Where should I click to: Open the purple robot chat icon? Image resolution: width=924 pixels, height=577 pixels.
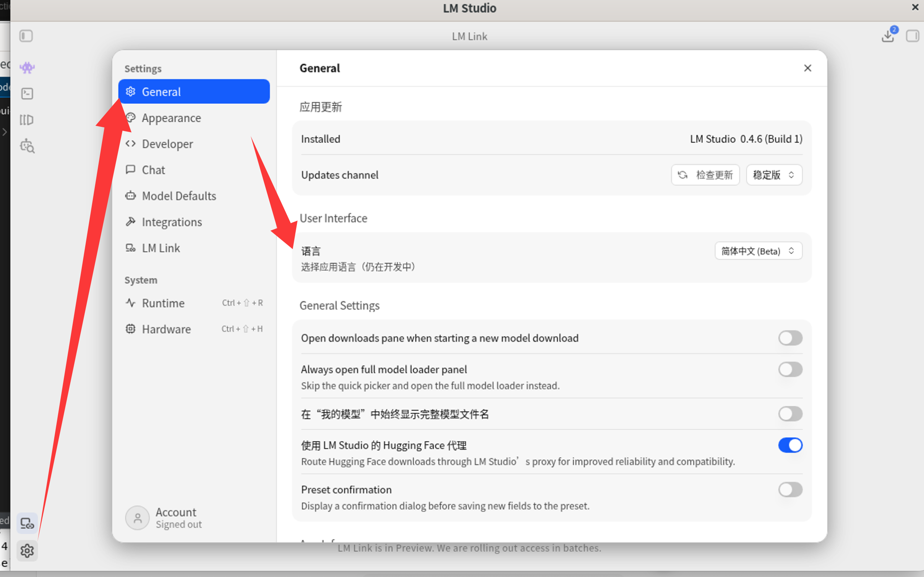pyautogui.click(x=27, y=68)
